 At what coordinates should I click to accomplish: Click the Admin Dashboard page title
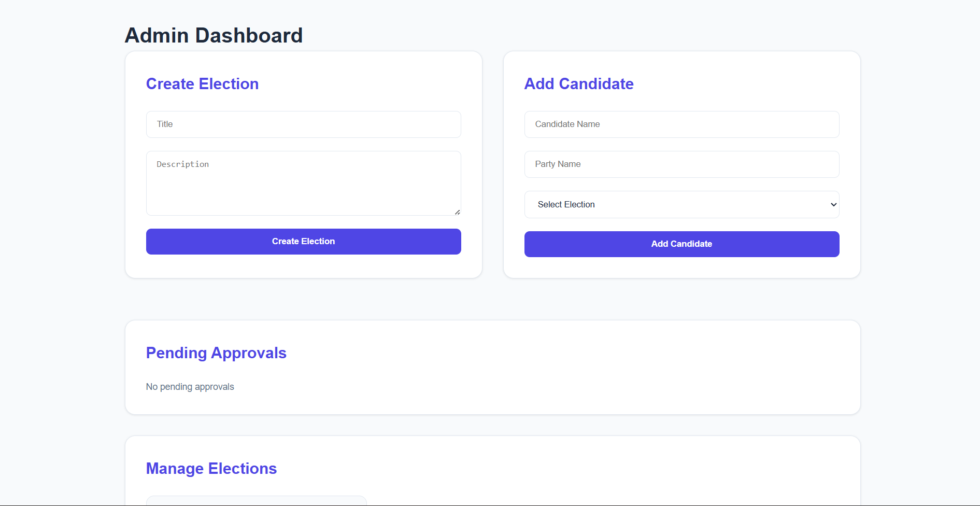(x=214, y=35)
